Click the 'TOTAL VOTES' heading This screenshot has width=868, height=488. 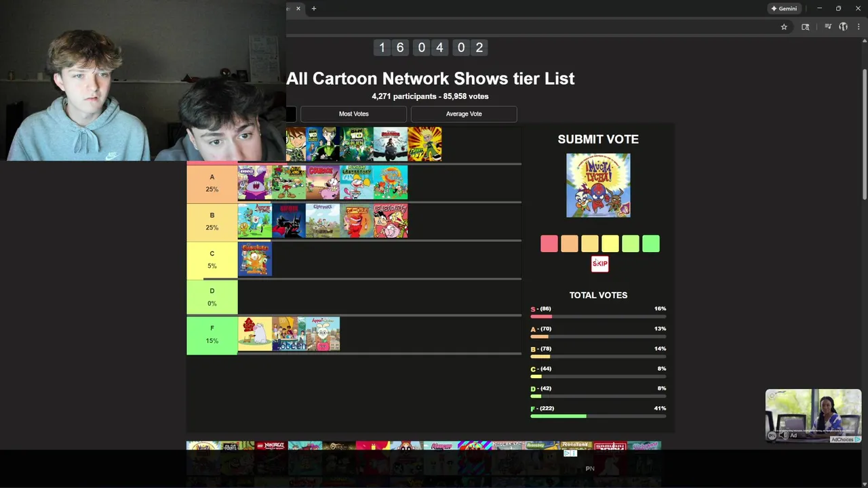click(x=598, y=296)
